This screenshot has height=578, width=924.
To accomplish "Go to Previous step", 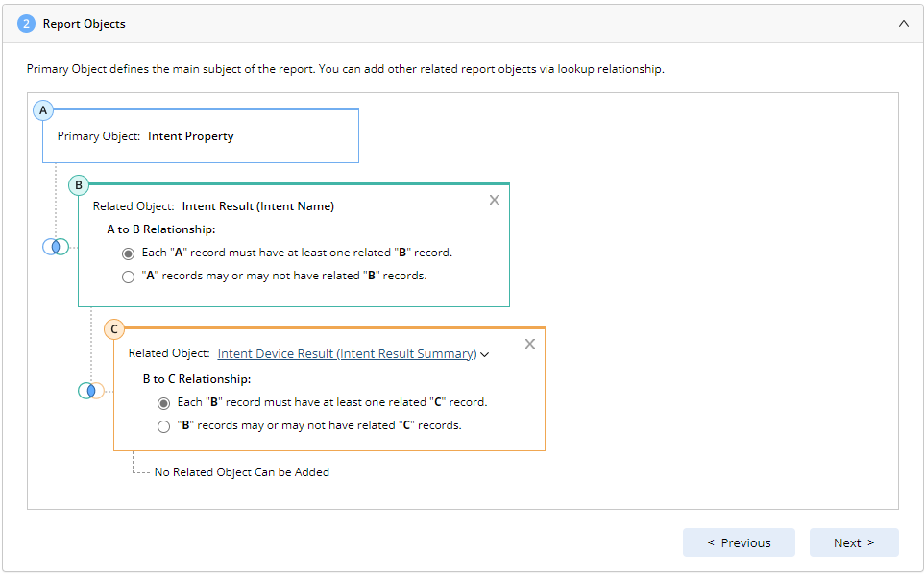I will pyautogui.click(x=739, y=542).
